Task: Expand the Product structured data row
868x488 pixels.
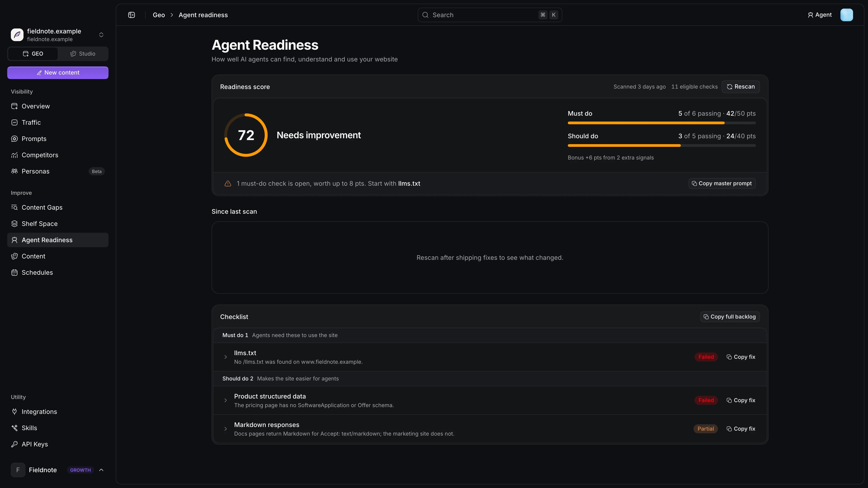Action: coord(225,400)
